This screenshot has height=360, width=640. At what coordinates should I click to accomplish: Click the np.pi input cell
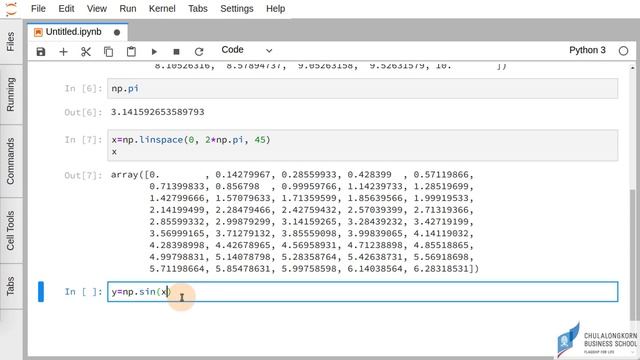(362, 89)
